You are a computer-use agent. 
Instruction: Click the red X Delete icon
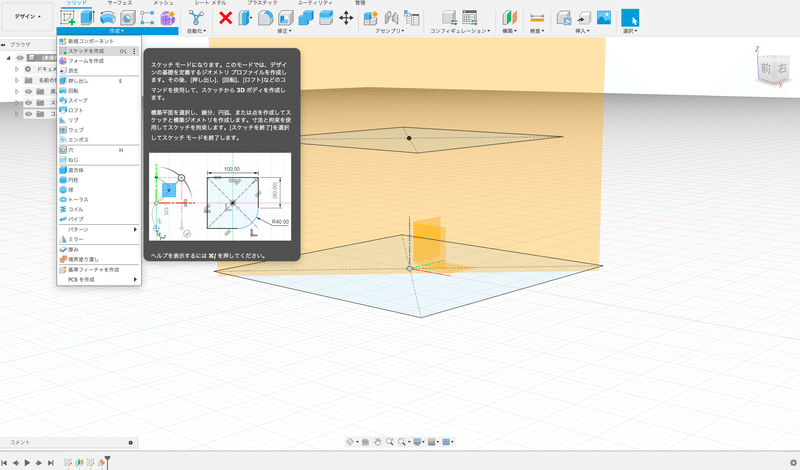coord(226,18)
